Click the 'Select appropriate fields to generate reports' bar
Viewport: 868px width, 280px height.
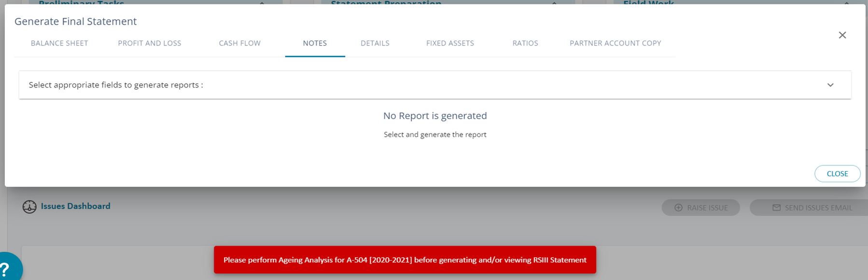click(x=435, y=85)
